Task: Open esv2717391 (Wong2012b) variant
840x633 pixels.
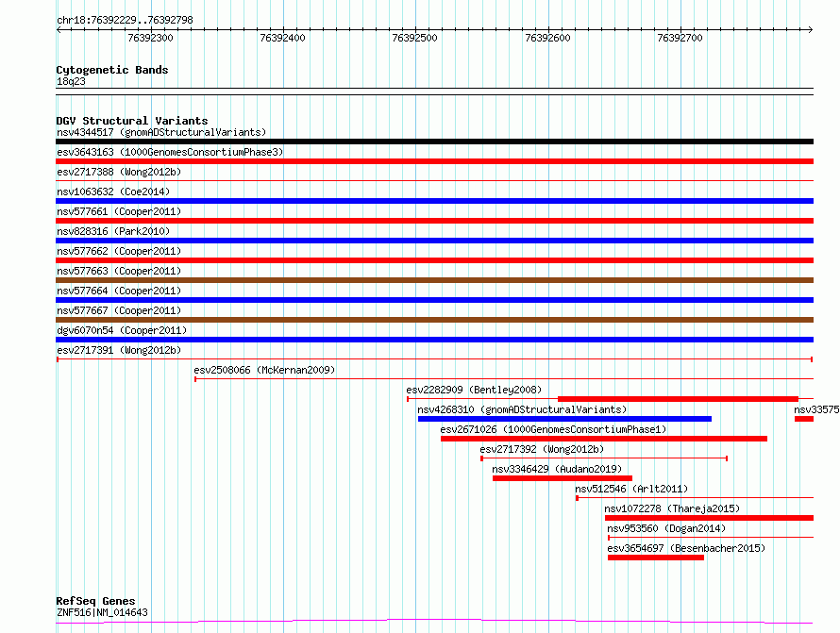Action: point(119,350)
